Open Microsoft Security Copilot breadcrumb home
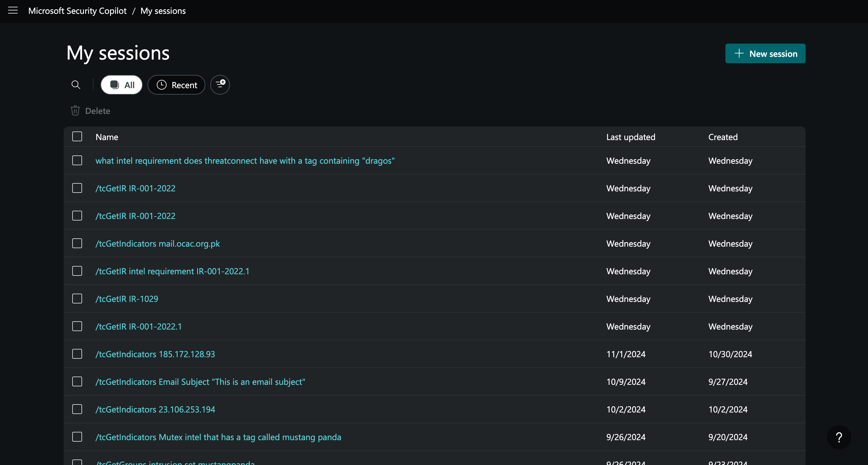 [x=77, y=11]
